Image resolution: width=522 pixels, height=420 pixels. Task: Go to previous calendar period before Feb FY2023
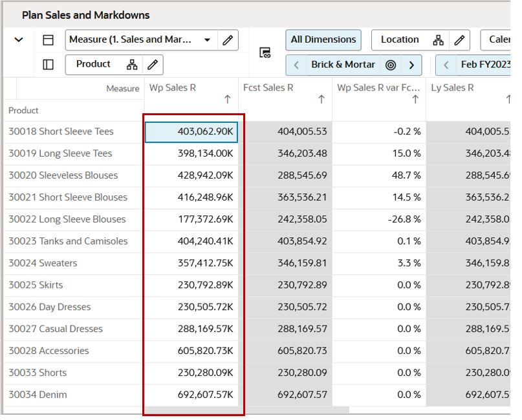[446, 65]
